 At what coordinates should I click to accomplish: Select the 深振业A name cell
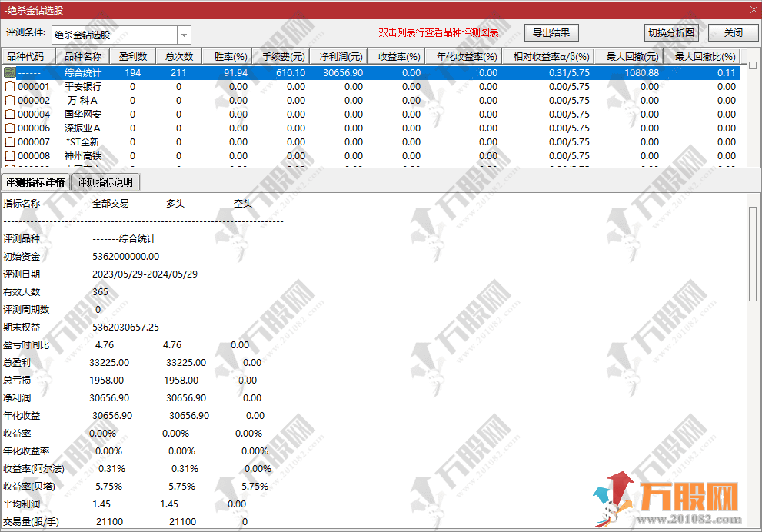tap(83, 128)
